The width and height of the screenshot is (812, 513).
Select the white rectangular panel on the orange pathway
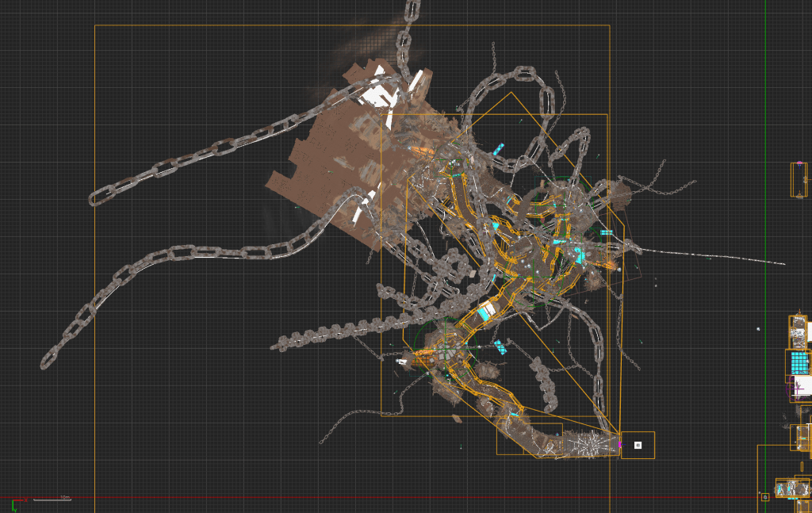(485, 312)
